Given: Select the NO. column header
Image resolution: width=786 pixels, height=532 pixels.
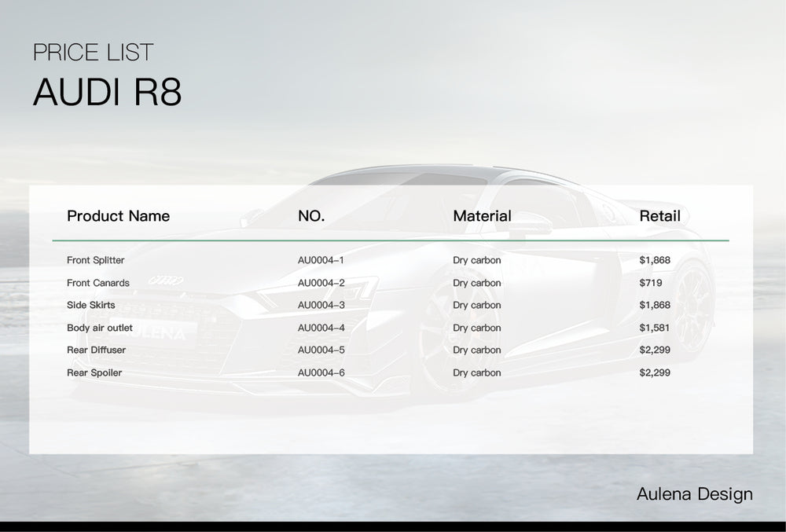Looking at the screenshot, I should pyautogui.click(x=311, y=216).
